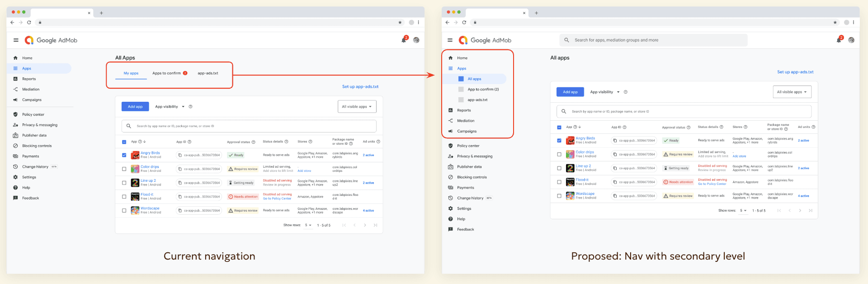
Task: Switch to the My apps tab, left window
Action: [131, 73]
